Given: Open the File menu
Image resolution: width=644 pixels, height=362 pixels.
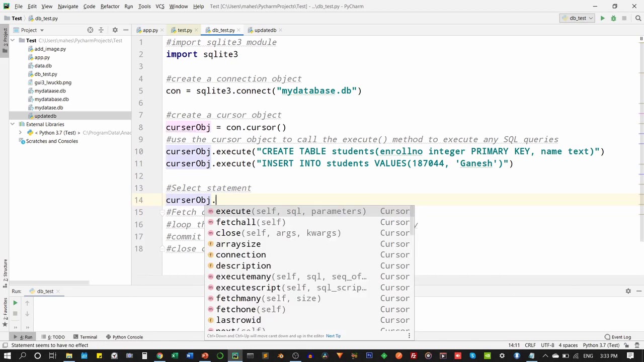Looking at the screenshot, I should point(18,7).
